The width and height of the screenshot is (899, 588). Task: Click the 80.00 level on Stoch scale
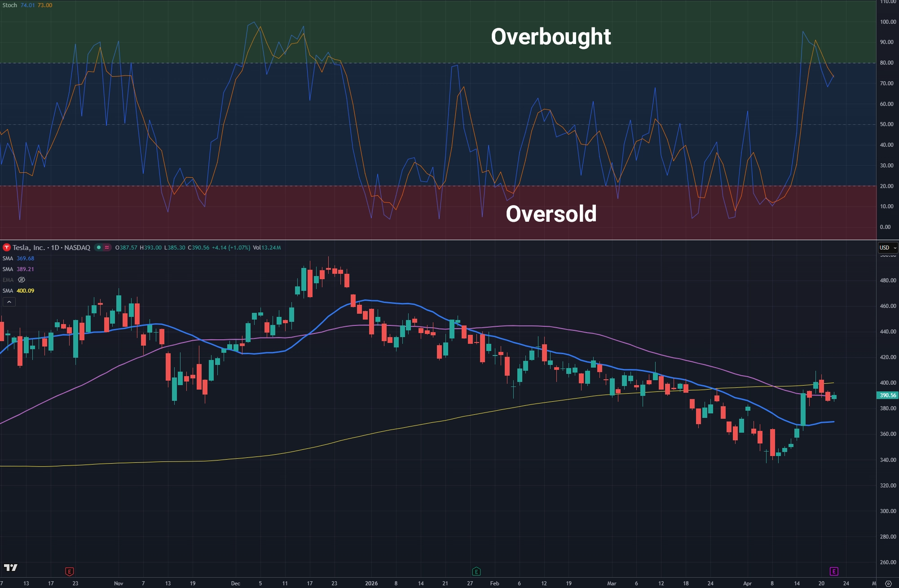coord(887,63)
